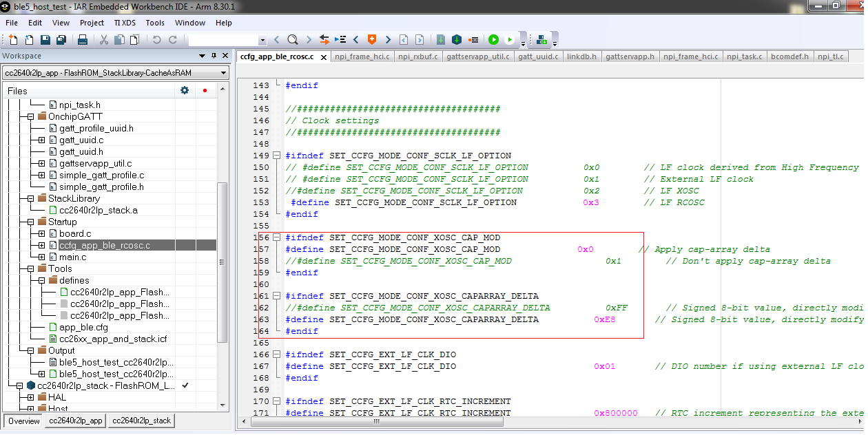
Task: Click the green Download and Debug icon
Action: 493,40
